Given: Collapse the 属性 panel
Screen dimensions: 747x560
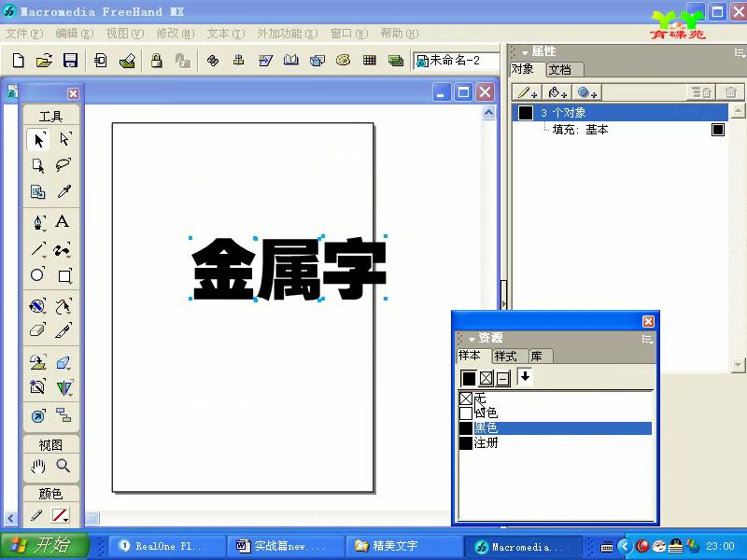Looking at the screenshot, I should pyautogui.click(x=525, y=52).
